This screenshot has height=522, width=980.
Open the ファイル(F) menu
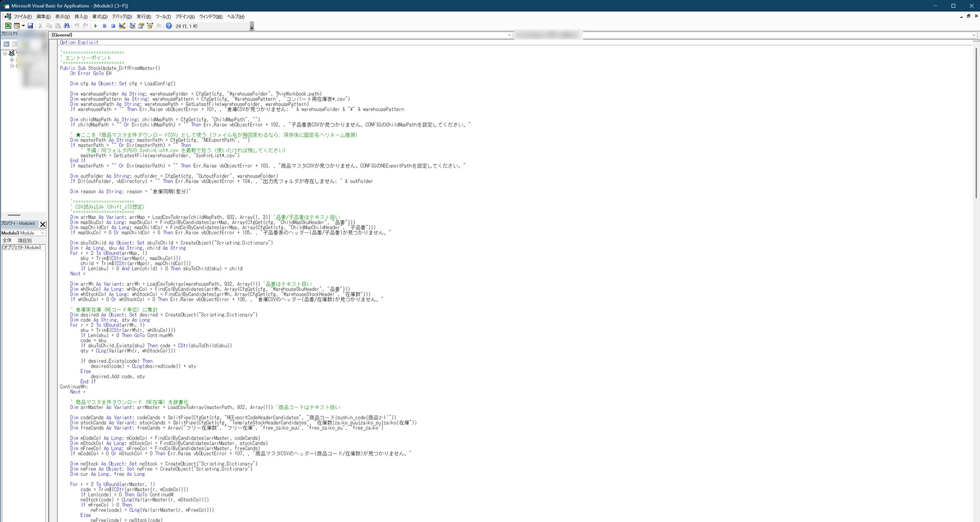pyautogui.click(x=22, y=17)
